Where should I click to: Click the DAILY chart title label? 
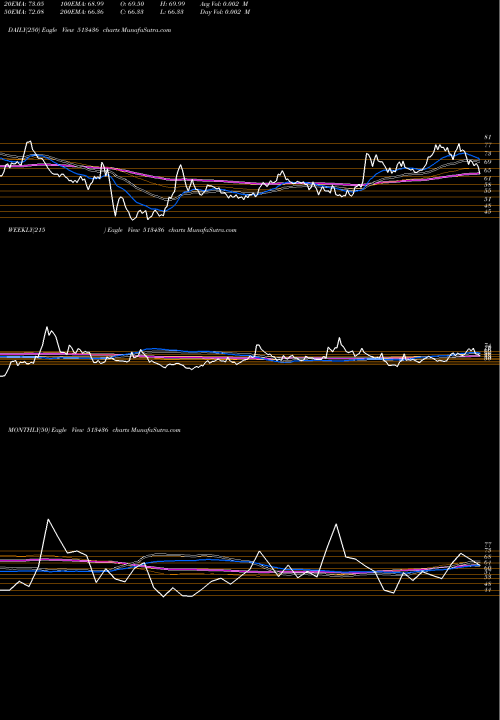point(90,30)
